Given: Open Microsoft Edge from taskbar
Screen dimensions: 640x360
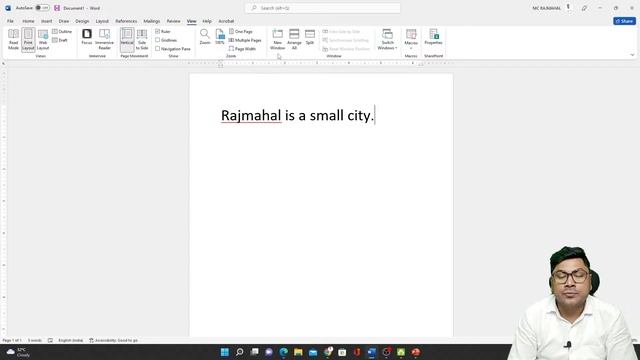Looking at the screenshot, I should click(x=283, y=352).
